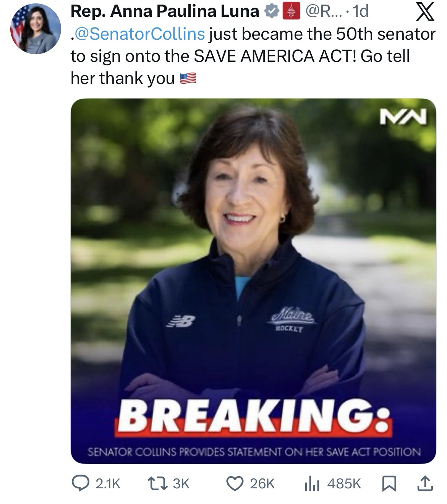The height and width of the screenshot is (504, 447).
Task: Click the 26K likes count
Action: tap(262, 484)
